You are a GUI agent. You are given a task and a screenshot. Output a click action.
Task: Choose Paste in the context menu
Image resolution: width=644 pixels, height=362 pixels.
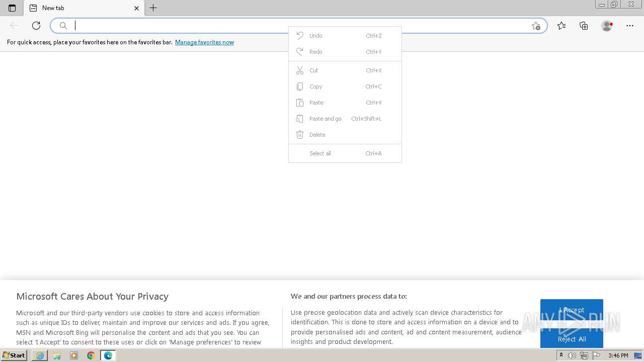pyautogui.click(x=345, y=103)
